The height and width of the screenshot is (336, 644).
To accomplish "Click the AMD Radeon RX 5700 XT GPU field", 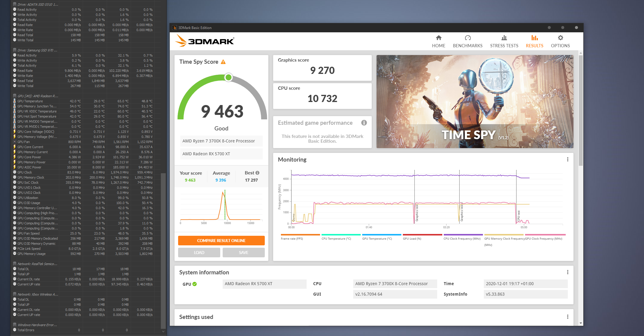I will (264, 284).
